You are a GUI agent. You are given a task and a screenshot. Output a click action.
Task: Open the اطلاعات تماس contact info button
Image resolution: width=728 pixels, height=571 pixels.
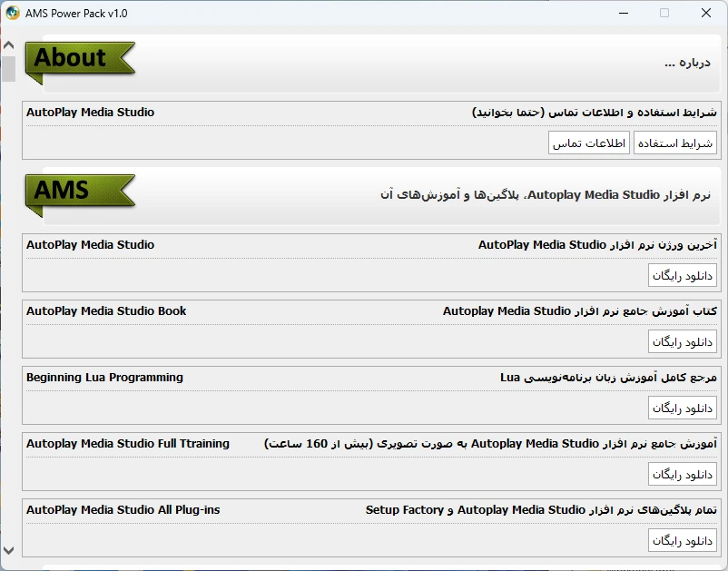pyautogui.click(x=589, y=143)
